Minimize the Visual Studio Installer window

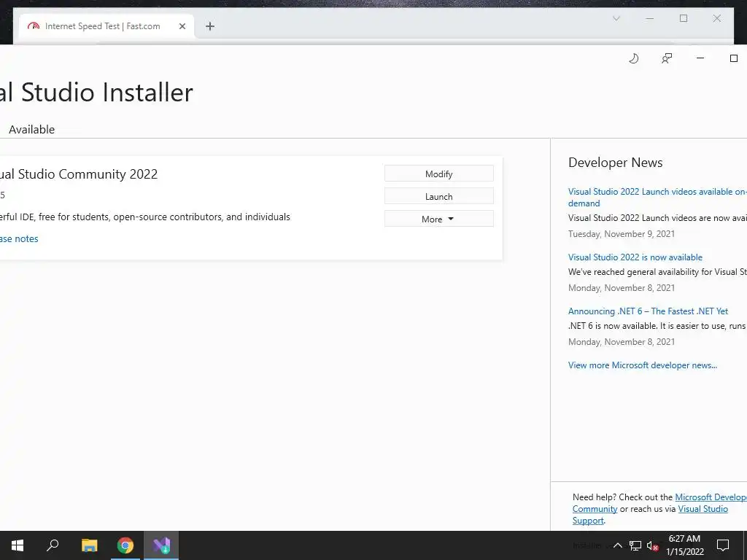tap(700, 58)
